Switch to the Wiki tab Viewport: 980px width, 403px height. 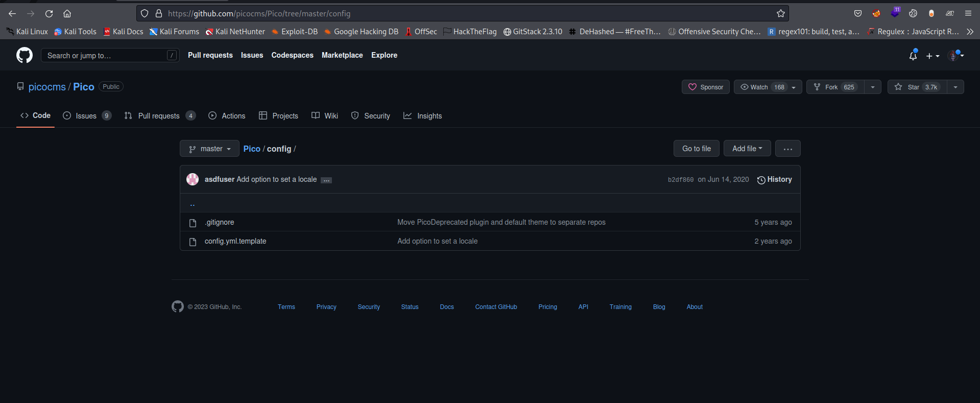tap(325, 116)
